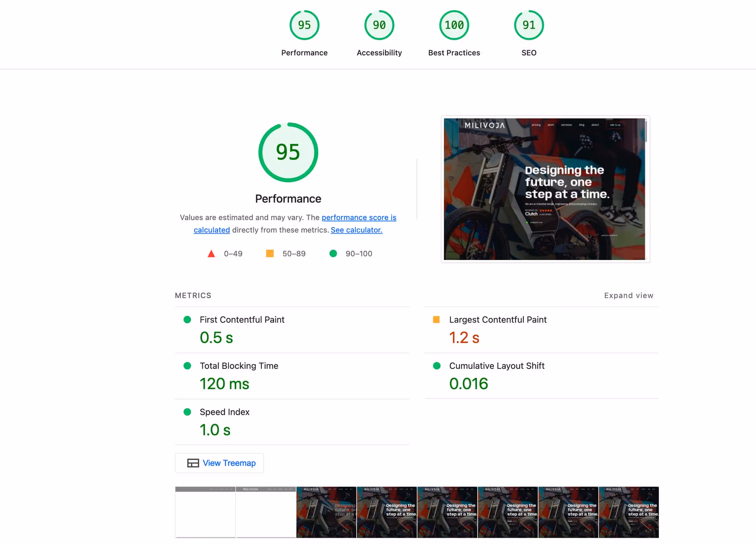
Task: Click the orange square 50–89 legend icon
Action: click(270, 253)
